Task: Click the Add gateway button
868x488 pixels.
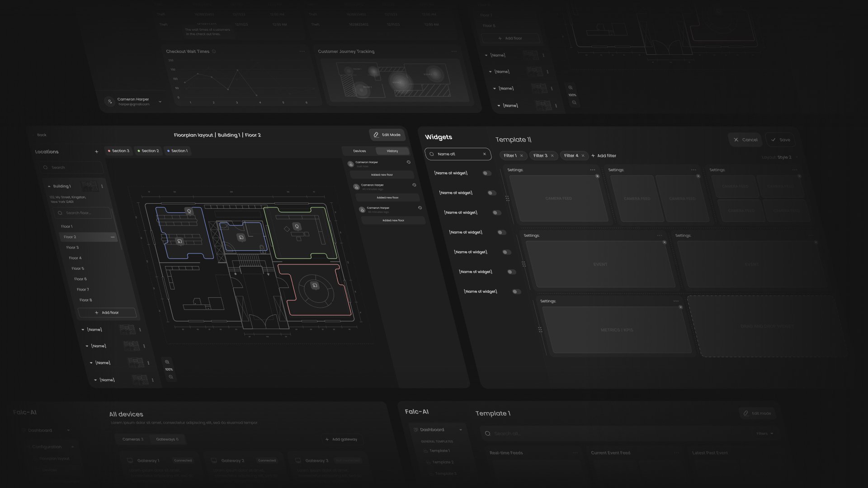Action: (x=342, y=439)
